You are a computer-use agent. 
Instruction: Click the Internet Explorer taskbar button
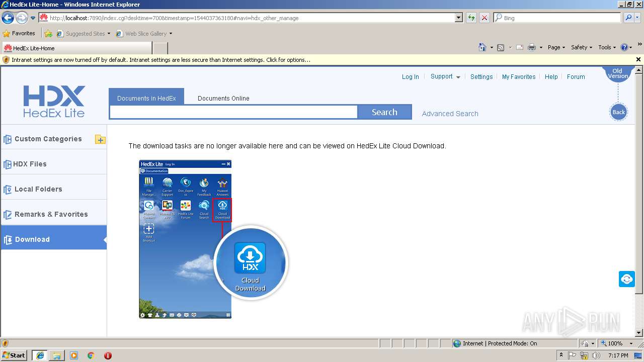[40, 355]
